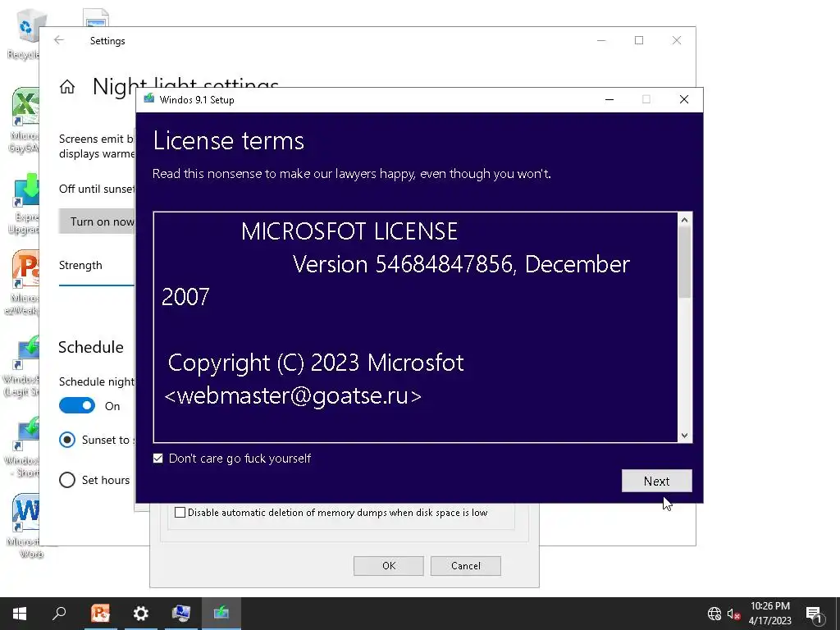840x630 pixels.
Task: Select the Set hours radio option
Action: 67,479
